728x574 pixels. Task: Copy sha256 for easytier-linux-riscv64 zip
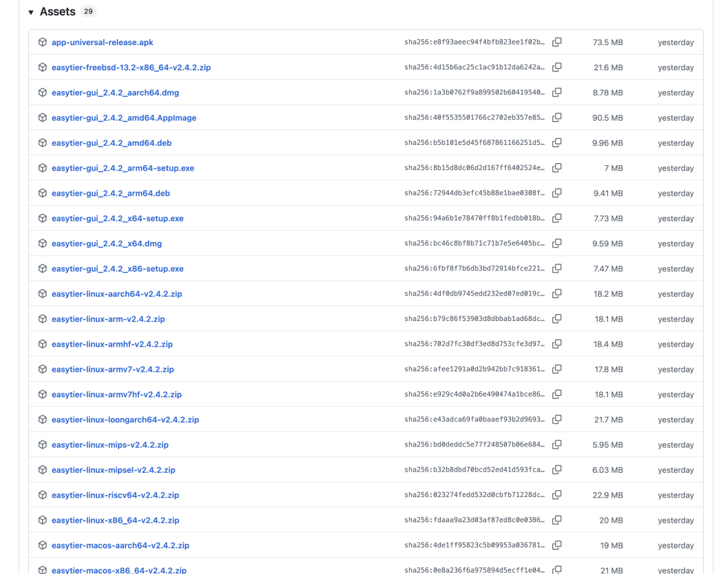click(557, 495)
